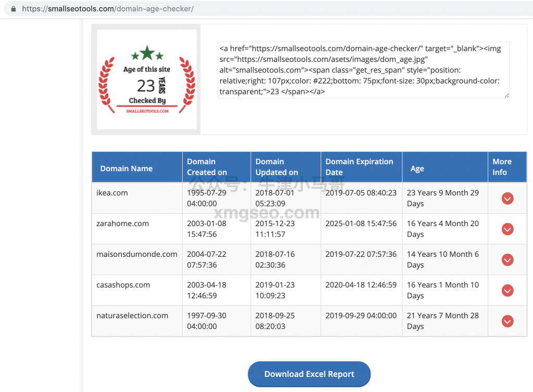Viewport: 533px width, 392px height.
Task: Click age 16 Years 4 Month 20 Days
Action: (442, 229)
